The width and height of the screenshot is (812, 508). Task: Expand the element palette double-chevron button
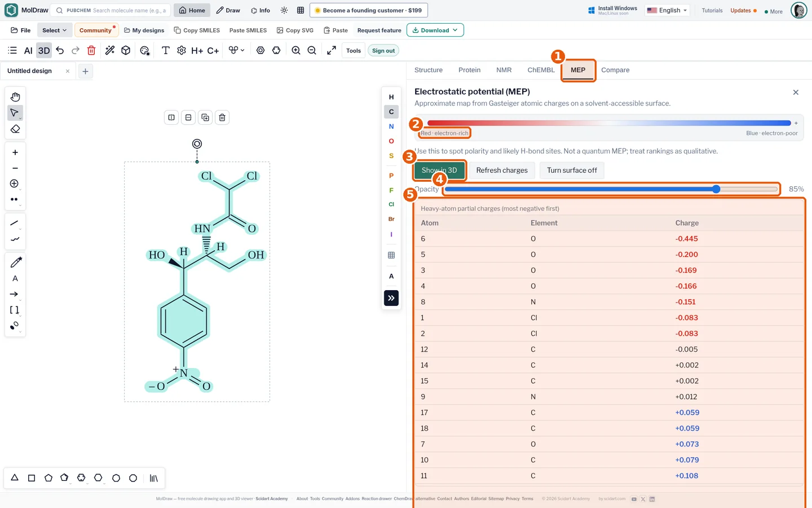pos(391,298)
